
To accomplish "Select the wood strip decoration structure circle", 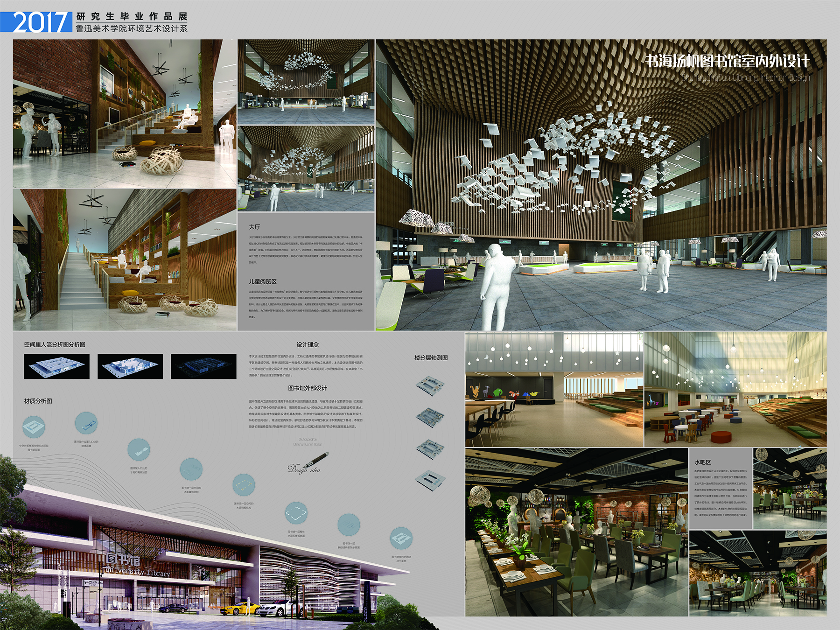I will click(191, 470).
